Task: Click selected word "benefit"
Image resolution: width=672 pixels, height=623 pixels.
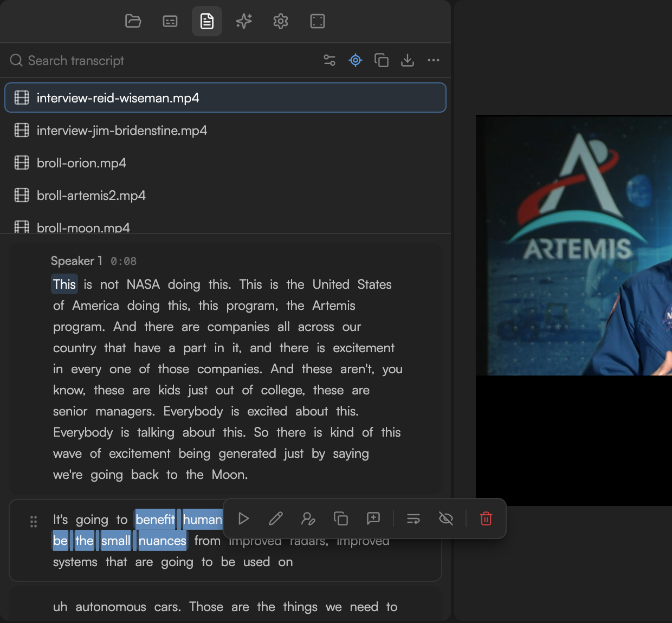Action: click(x=156, y=520)
